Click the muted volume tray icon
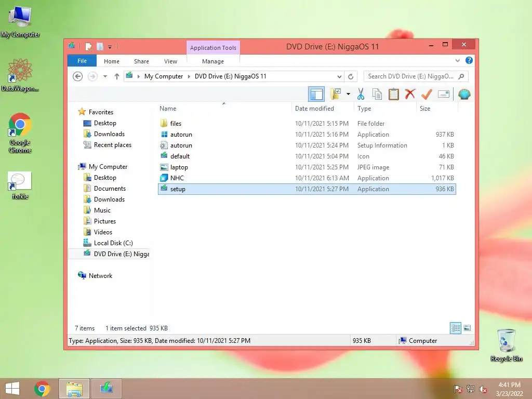This screenshot has width=532, height=399. [x=483, y=389]
